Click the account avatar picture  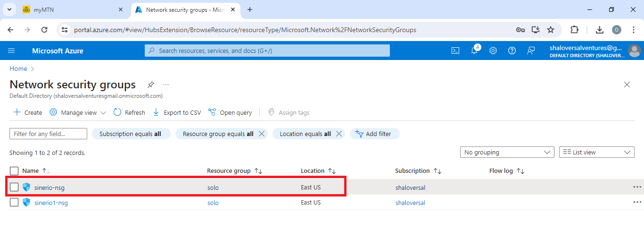tap(635, 51)
